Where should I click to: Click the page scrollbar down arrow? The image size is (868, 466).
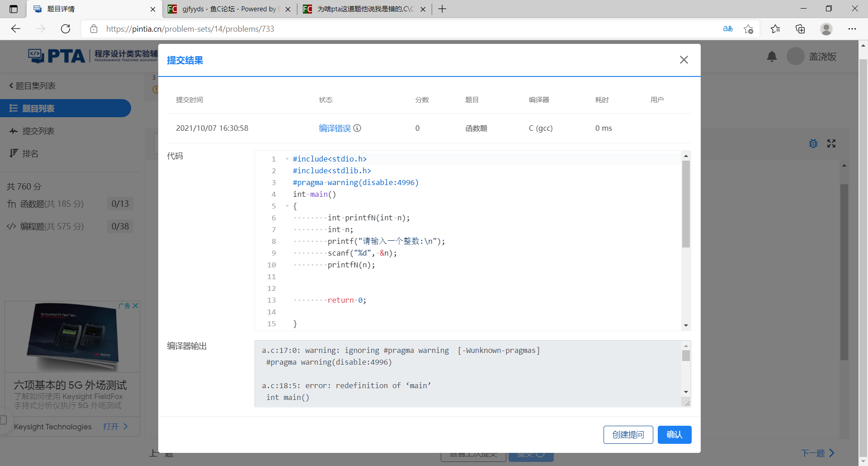(x=863, y=461)
